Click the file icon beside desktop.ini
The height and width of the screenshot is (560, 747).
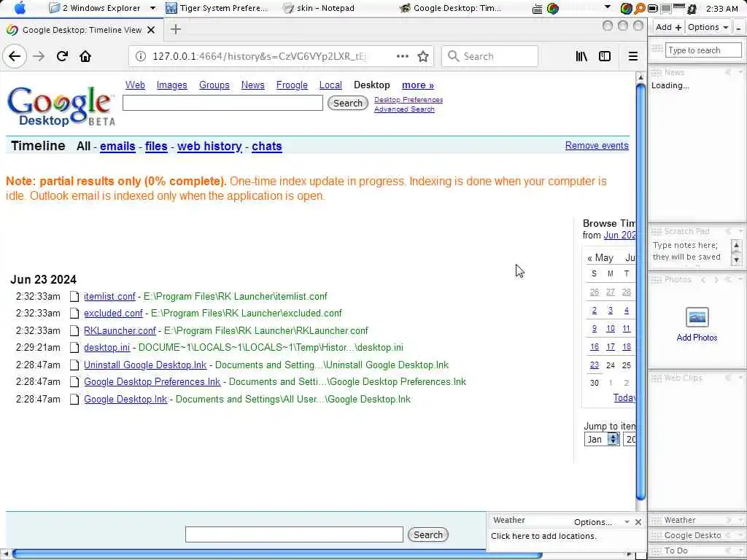pos(74,348)
